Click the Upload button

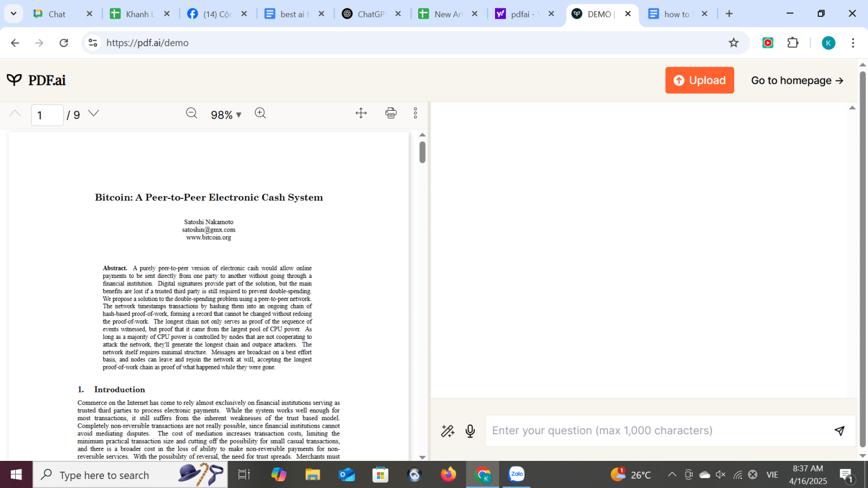tap(700, 80)
